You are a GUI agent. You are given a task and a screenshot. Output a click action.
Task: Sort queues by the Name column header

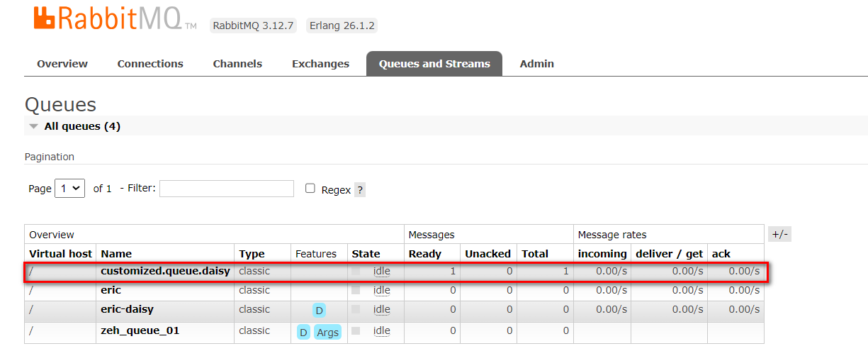point(116,254)
